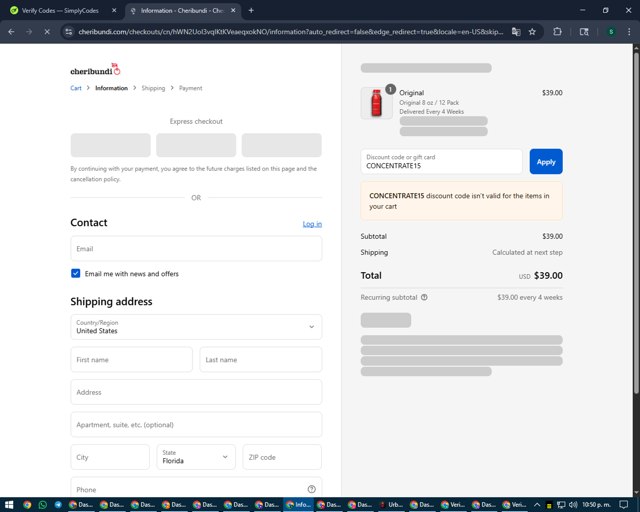Go to Cart breadcrumb link
Viewport: 640px width, 512px height.
(x=76, y=88)
